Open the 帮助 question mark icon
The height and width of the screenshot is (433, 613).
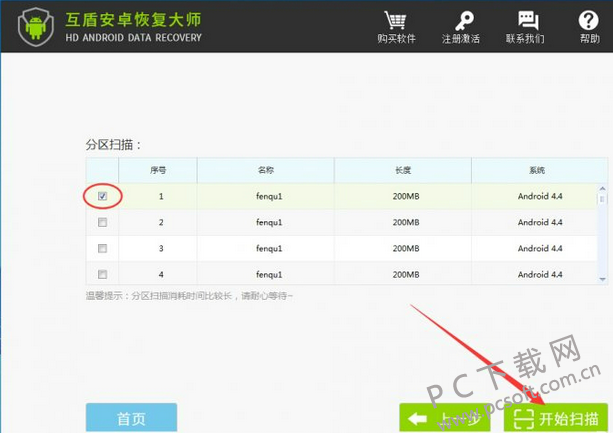coord(588,20)
